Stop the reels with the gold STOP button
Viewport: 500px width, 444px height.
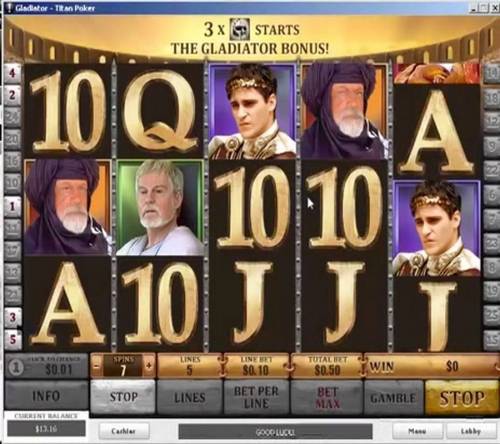pos(462,398)
